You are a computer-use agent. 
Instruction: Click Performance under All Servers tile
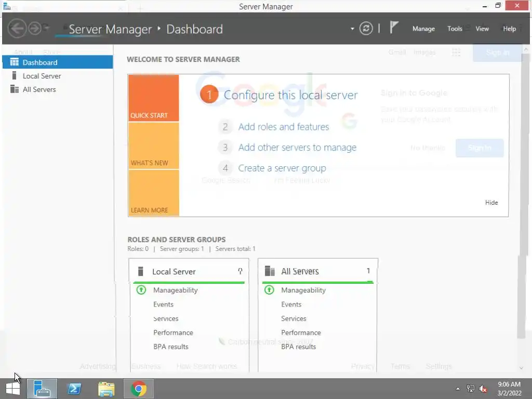pos(301,332)
